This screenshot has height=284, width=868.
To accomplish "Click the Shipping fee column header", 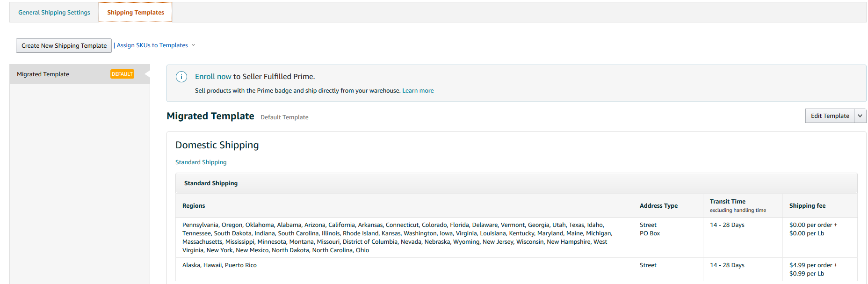I will (x=807, y=206).
